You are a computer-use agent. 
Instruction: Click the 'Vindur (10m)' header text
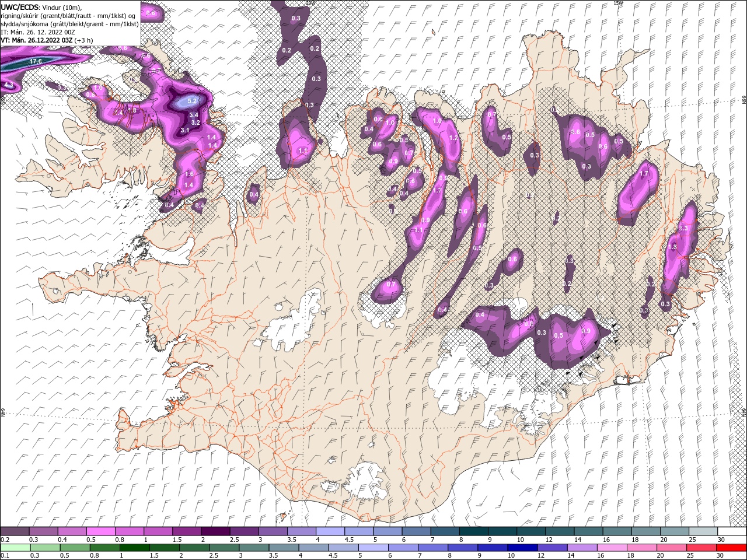63,7
